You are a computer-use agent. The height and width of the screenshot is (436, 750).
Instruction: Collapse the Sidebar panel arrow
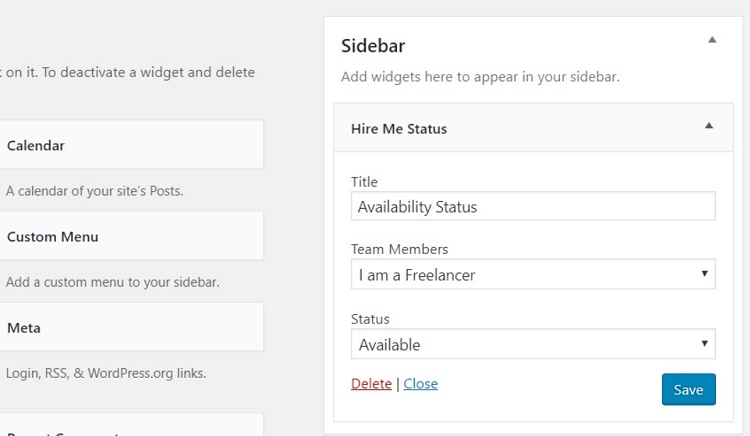coord(712,40)
